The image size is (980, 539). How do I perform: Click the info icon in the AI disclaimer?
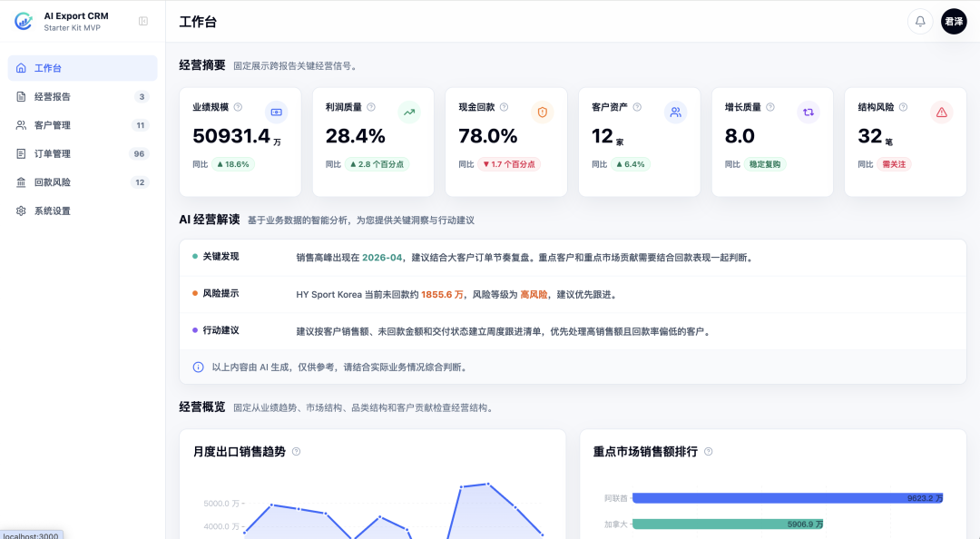[198, 367]
